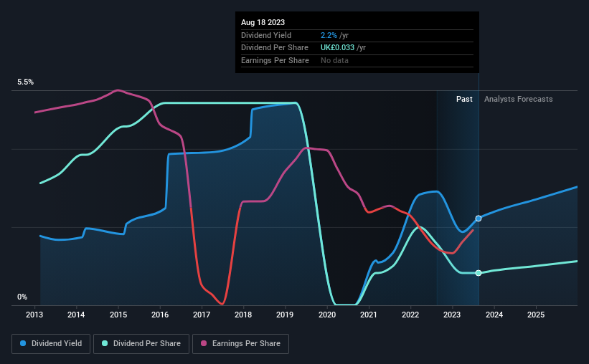The image size is (589, 364).
Task: Toggle the Dividend Per Share legend button
Action: click(141, 344)
